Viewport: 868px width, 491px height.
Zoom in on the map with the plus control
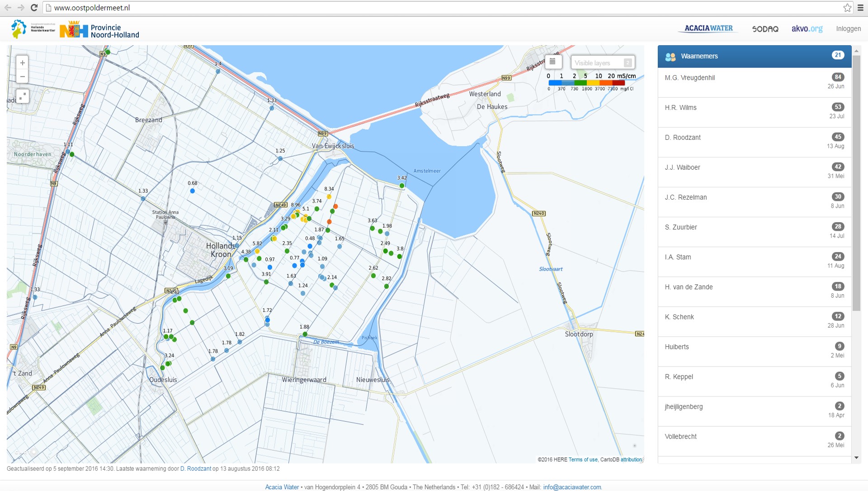click(22, 62)
